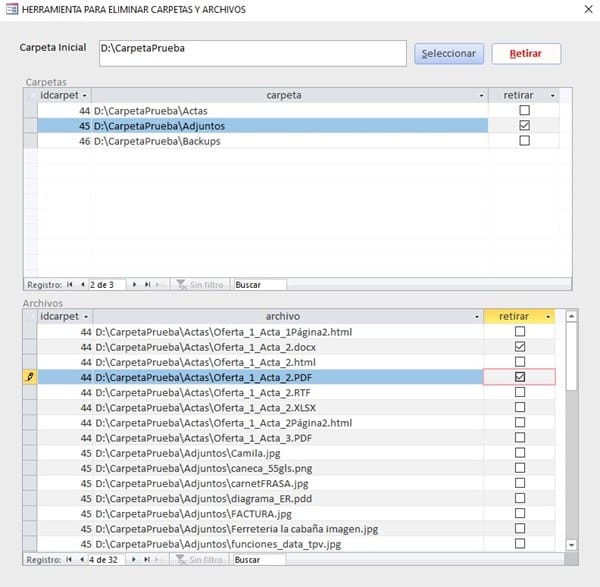Click the Retirar button
The image size is (600, 587).
(x=526, y=53)
